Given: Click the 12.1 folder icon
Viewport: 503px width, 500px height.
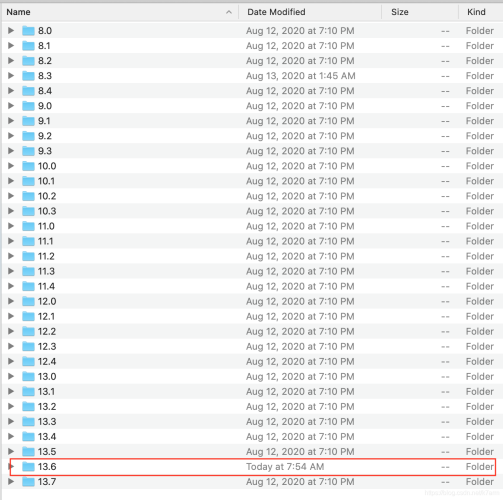Looking at the screenshot, I should click(x=28, y=316).
